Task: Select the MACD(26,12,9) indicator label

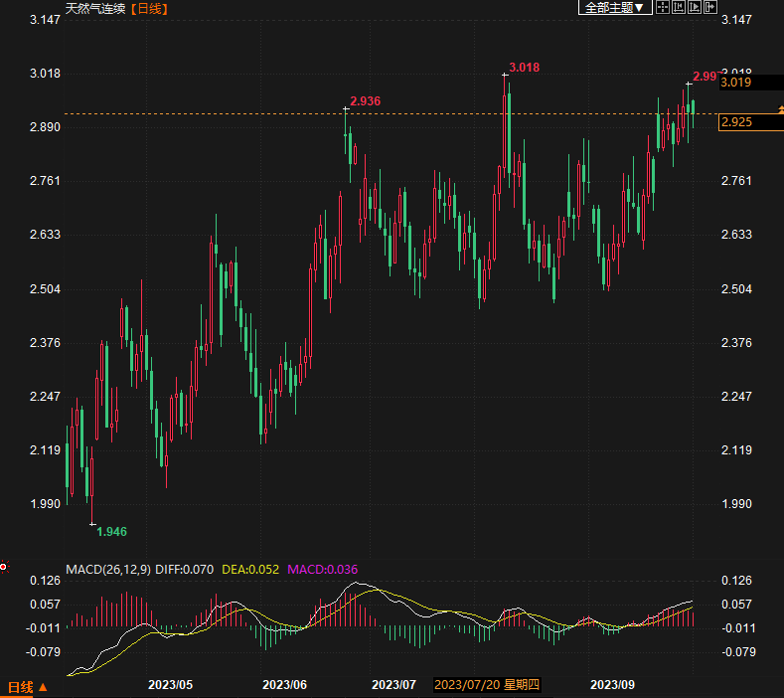Action: pos(108,569)
